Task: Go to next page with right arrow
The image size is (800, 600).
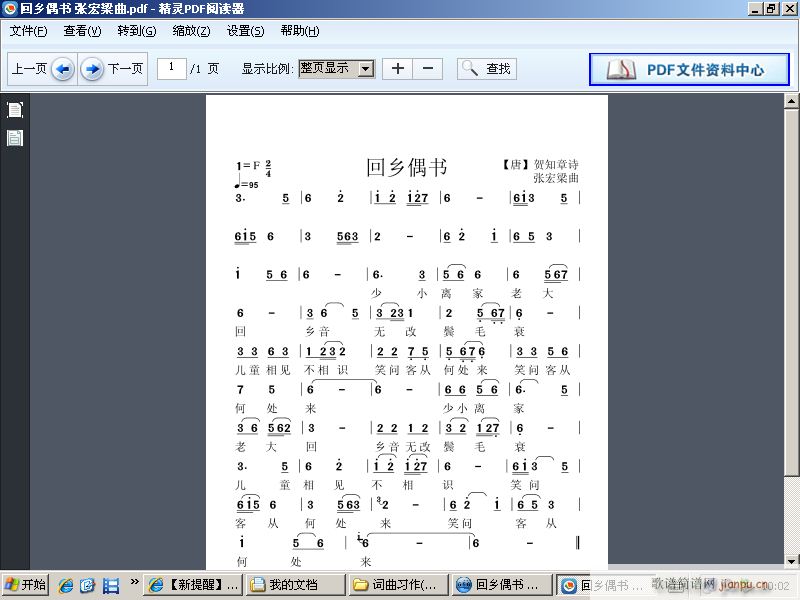Action: (92, 69)
